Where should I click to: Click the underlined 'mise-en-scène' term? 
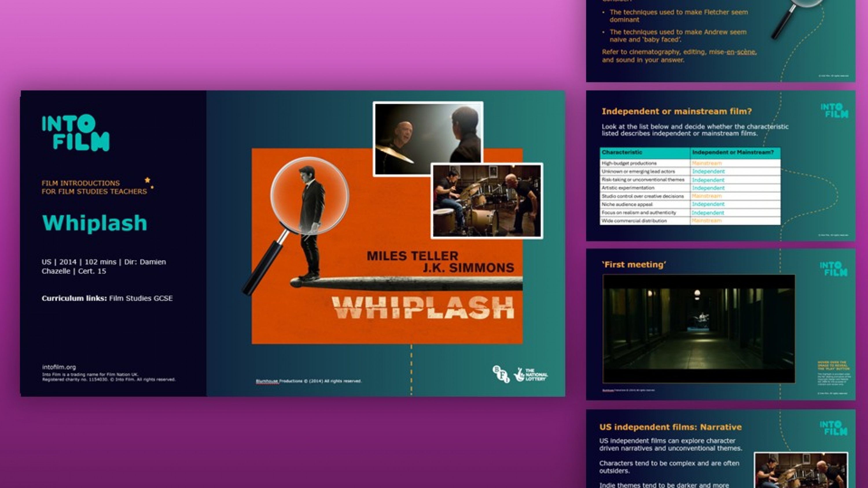(733, 52)
